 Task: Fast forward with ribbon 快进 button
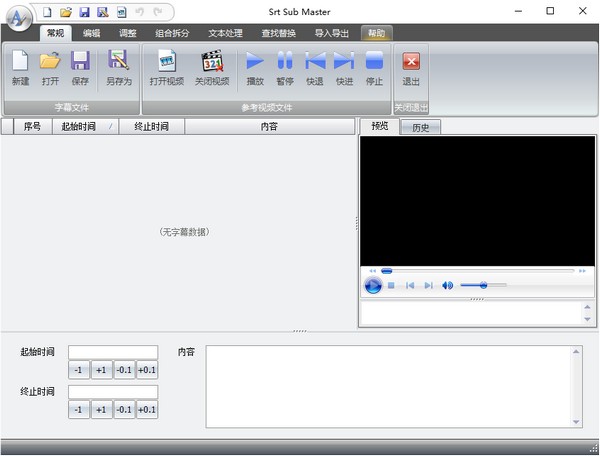(344, 68)
